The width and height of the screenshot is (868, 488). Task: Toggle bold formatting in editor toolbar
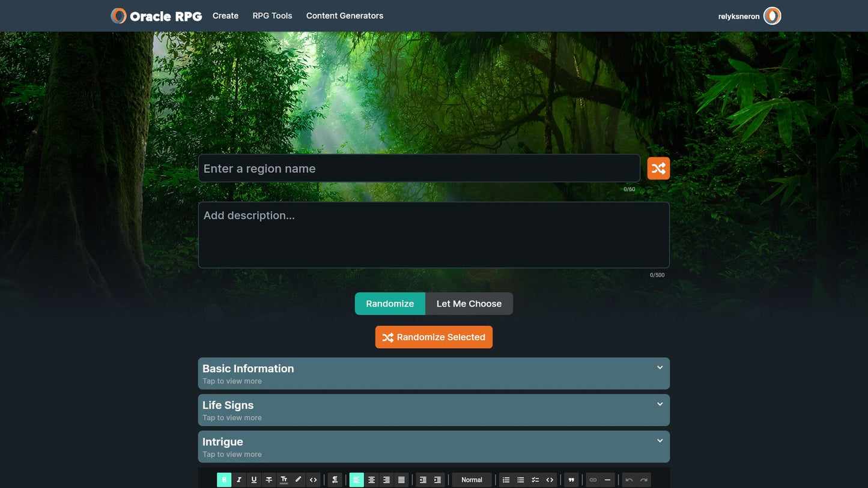[x=224, y=480]
